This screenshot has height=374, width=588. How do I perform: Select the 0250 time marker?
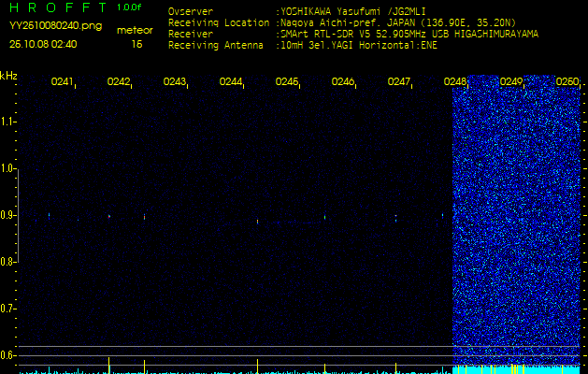566,82
